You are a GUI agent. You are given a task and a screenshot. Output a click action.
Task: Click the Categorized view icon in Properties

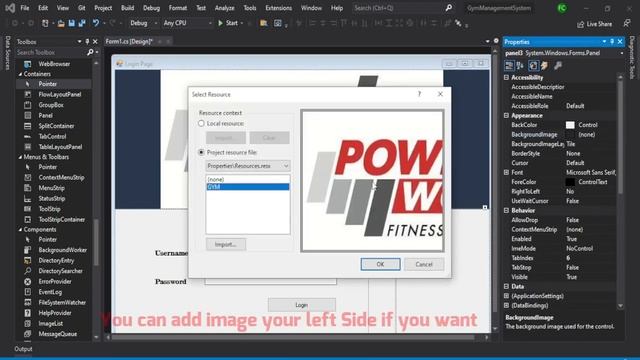click(509, 65)
